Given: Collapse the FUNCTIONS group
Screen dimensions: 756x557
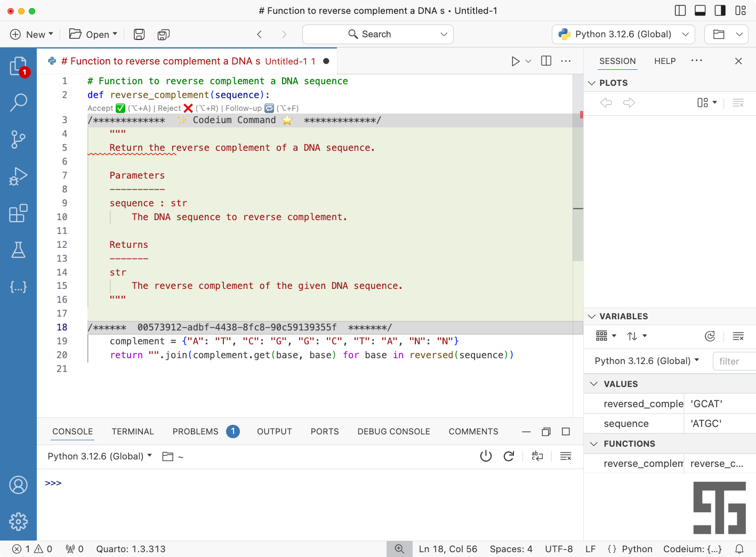Looking at the screenshot, I should click(594, 444).
